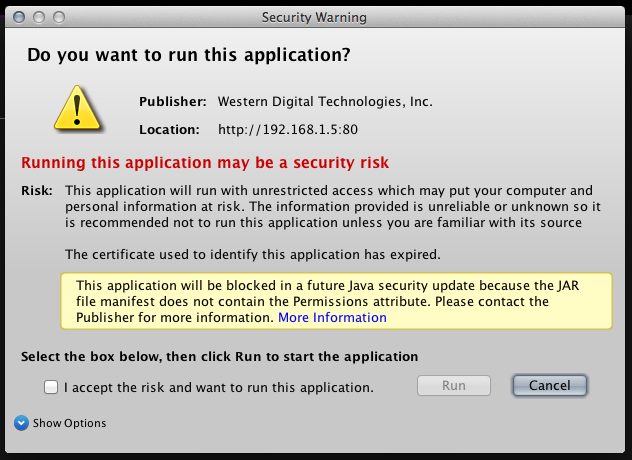
Task: Click the yellow JAR manifest notice box
Action: (335, 300)
